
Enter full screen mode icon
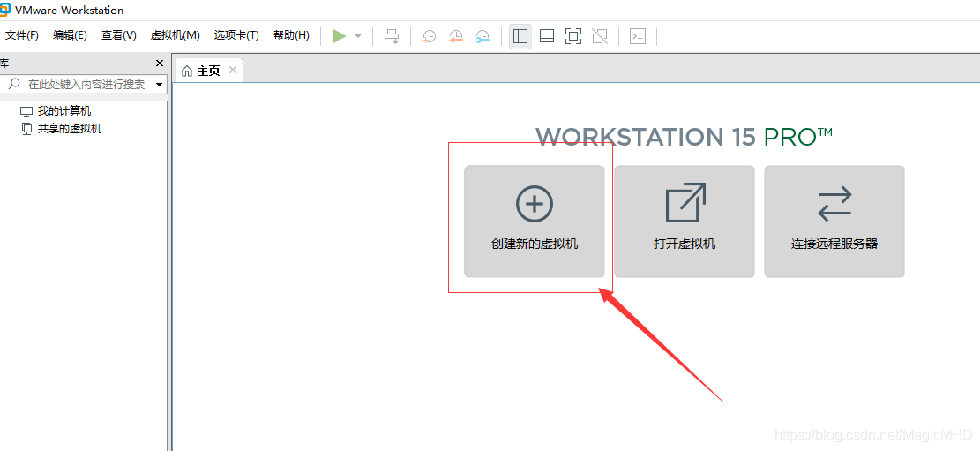[x=573, y=36]
